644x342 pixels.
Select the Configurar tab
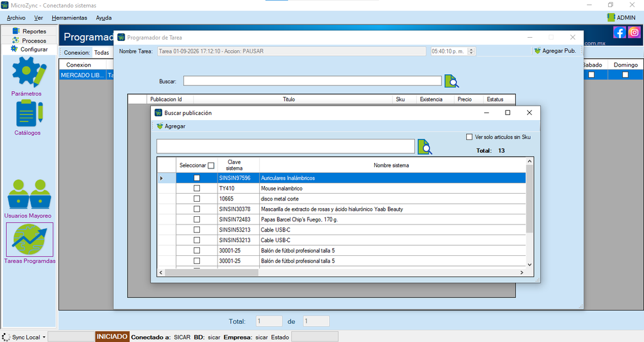click(29, 49)
